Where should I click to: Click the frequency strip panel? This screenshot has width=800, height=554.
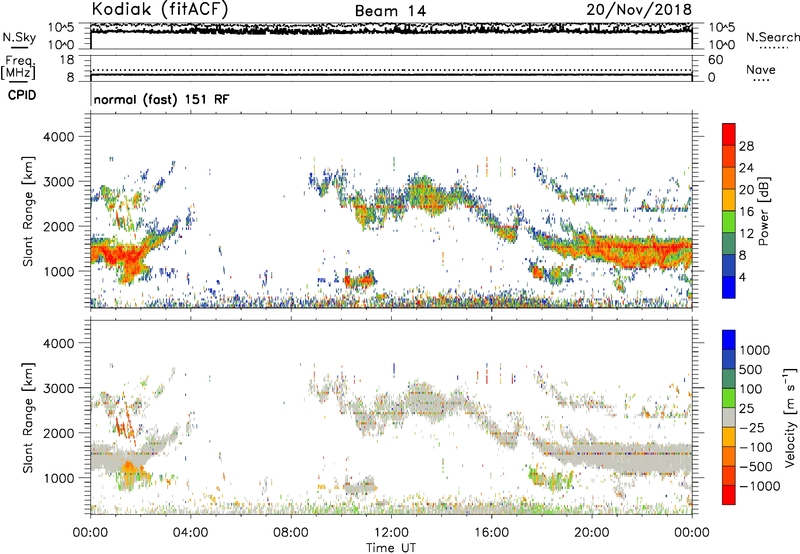(x=391, y=68)
